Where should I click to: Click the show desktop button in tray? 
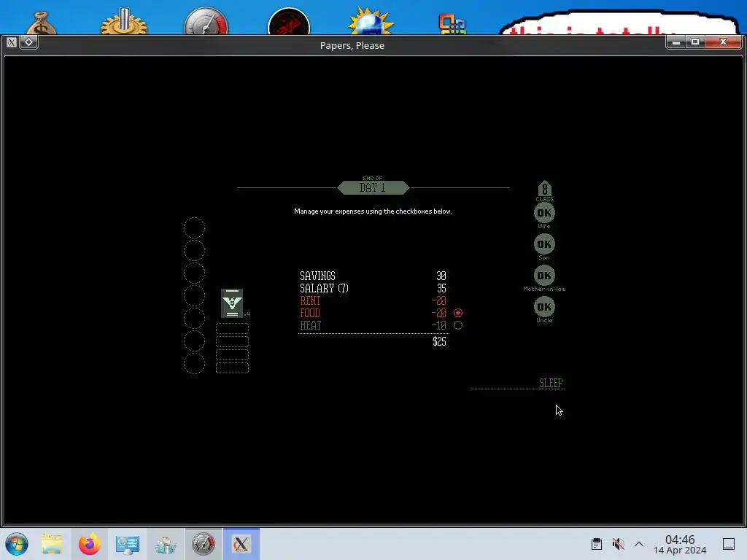point(729,544)
